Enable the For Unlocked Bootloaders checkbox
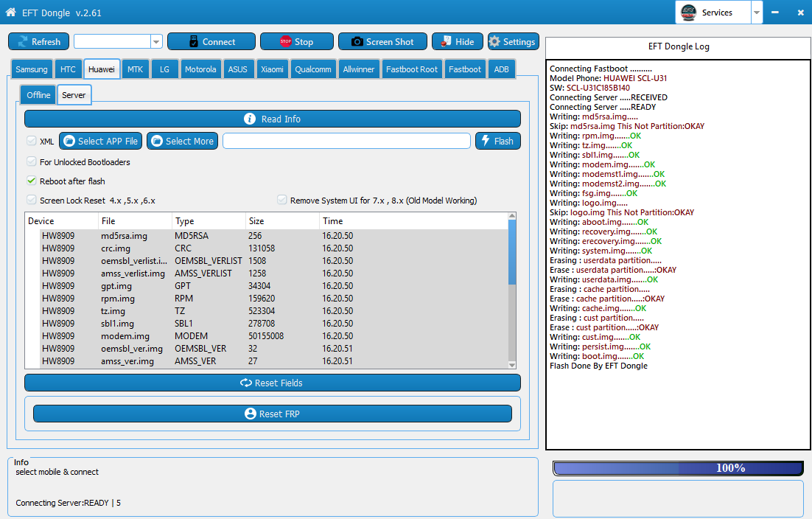This screenshot has height=519, width=812. (x=32, y=161)
